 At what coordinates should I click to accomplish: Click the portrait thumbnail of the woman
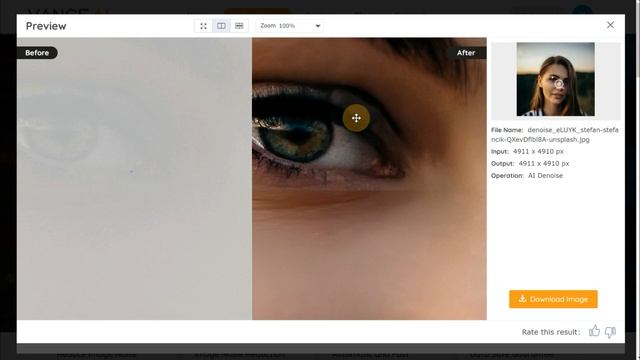tap(556, 79)
